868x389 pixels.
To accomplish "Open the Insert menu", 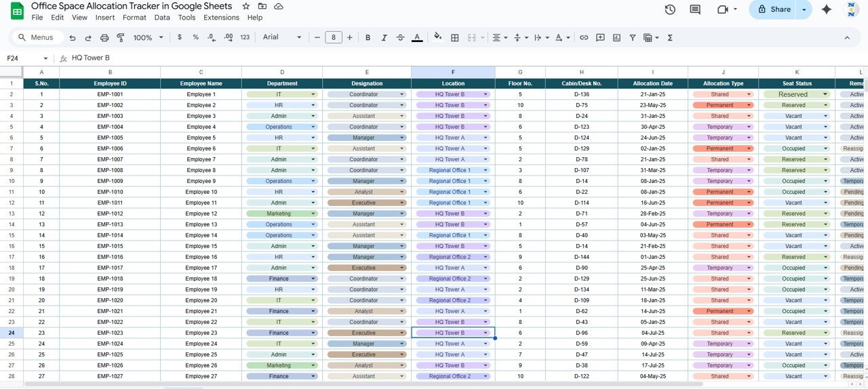I will click(x=105, y=18).
